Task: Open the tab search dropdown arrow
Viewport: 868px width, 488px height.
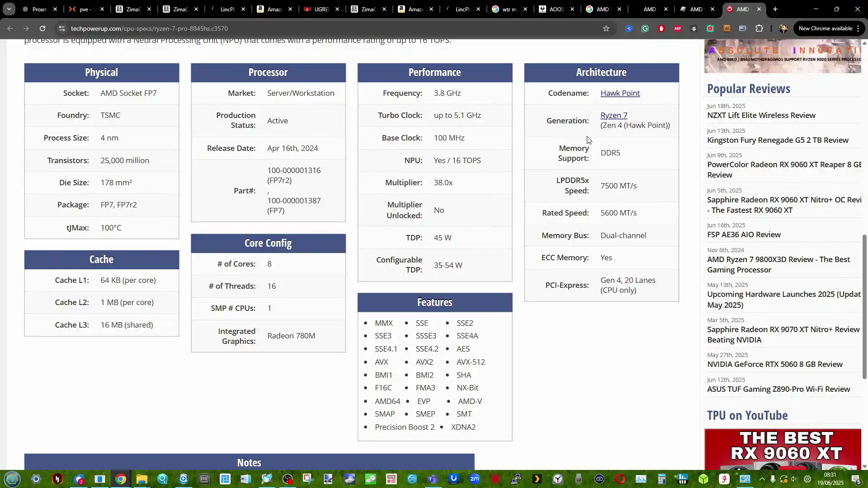Action: tap(9, 9)
